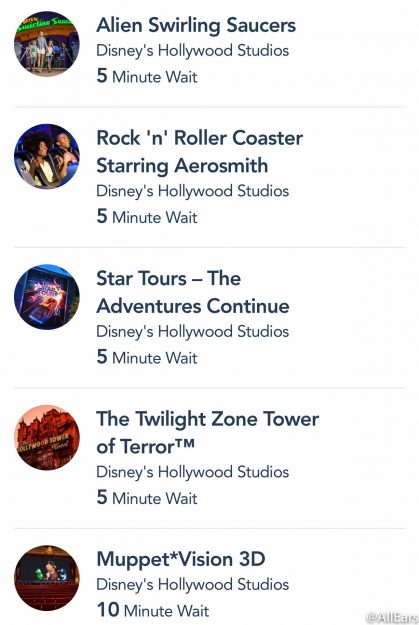Screen dimensions: 419x625
Task: Click Disney's Hollywood Studios under Adventures Continue
Action: (x=193, y=332)
